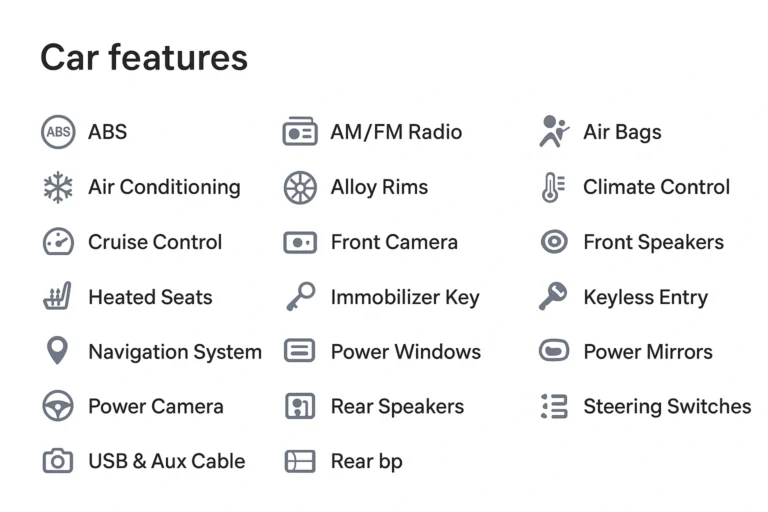Click the Cruise Control gauge icon
The image size is (768, 512).
[58, 242]
